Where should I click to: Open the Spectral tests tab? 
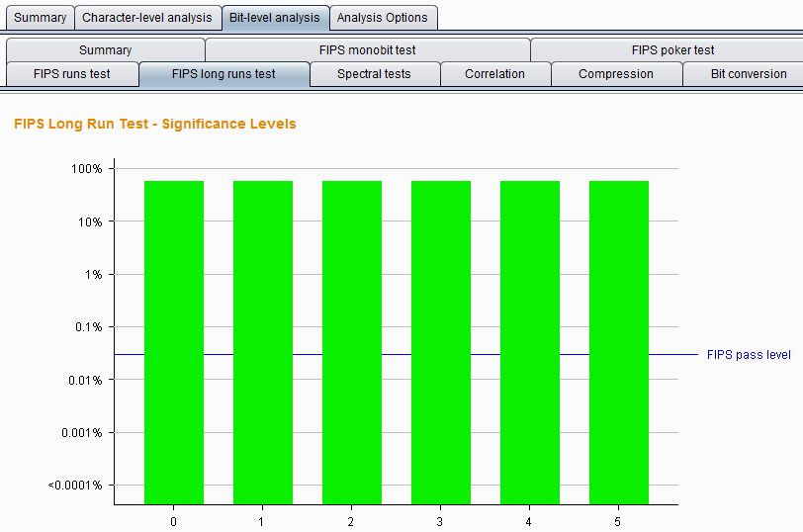374,74
